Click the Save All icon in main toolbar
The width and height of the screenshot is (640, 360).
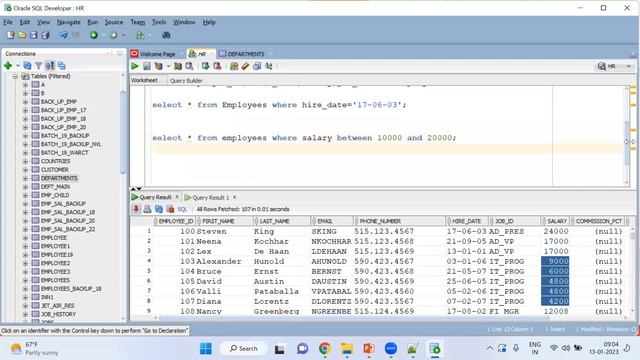click(45, 35)
